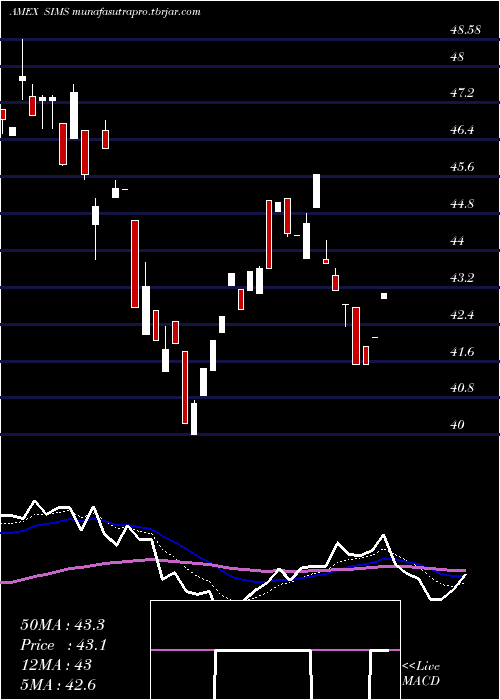Click the 'Price : 43.1' value text

coord(63,645)
